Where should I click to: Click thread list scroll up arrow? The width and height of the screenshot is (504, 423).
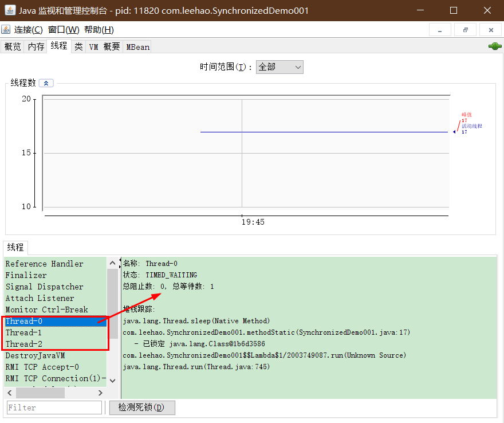point(112,263)
